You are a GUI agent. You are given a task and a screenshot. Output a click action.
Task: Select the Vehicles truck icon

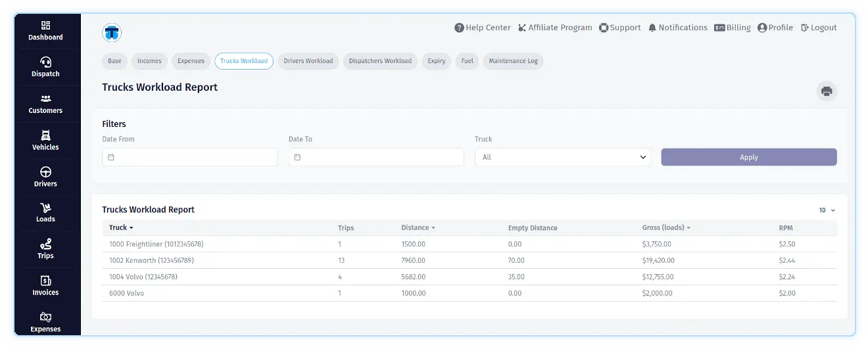(45, 135)
